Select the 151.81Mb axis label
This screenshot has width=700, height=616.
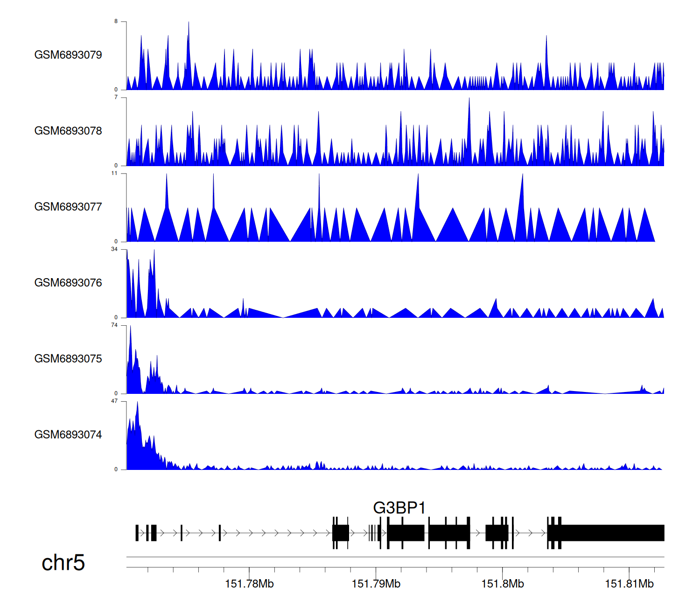point(629,584)
